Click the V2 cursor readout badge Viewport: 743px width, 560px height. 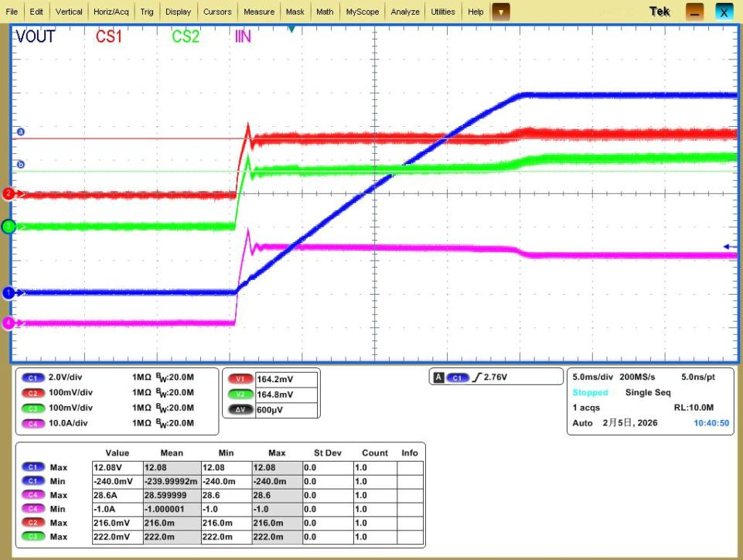coord(240,394)
